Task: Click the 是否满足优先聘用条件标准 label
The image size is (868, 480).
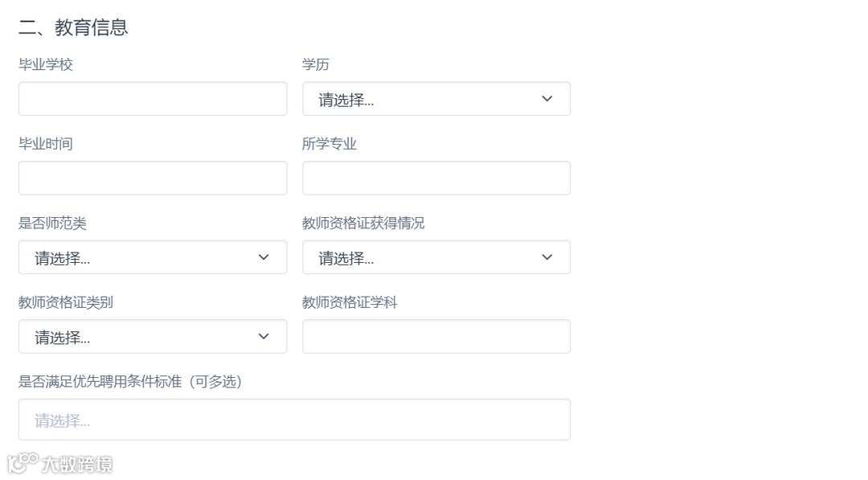Action: pyautogui.click(x=130, y=381)
